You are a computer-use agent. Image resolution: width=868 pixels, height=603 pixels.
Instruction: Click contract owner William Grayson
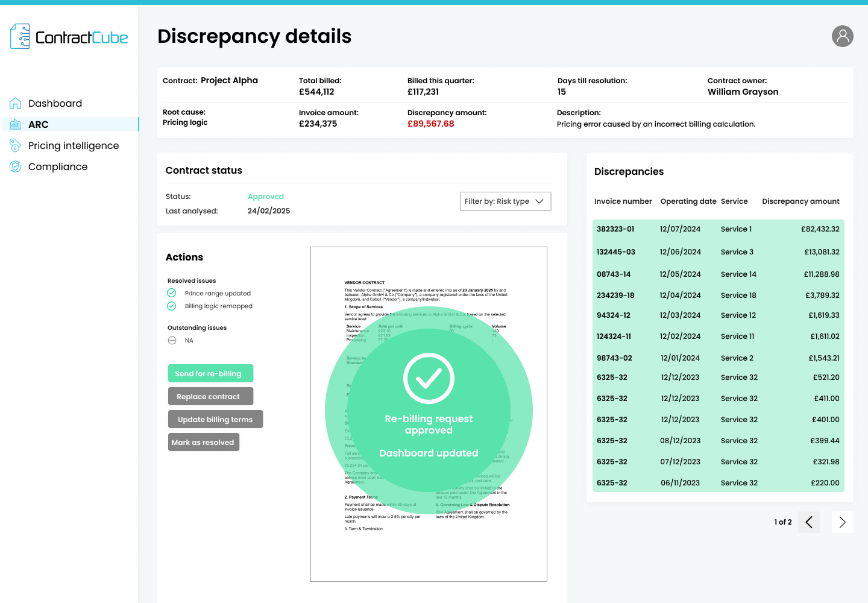743,92
